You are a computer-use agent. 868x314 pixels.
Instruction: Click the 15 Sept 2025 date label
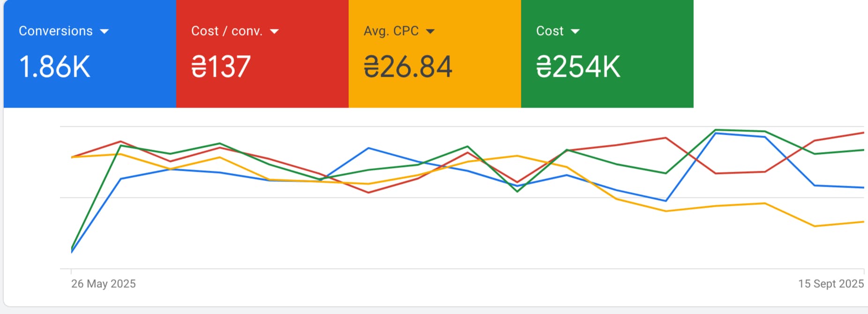point(831,284)
